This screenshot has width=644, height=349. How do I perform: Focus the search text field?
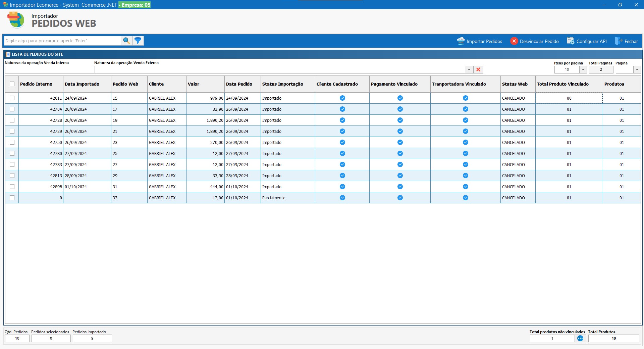click(x=62, y=41)
